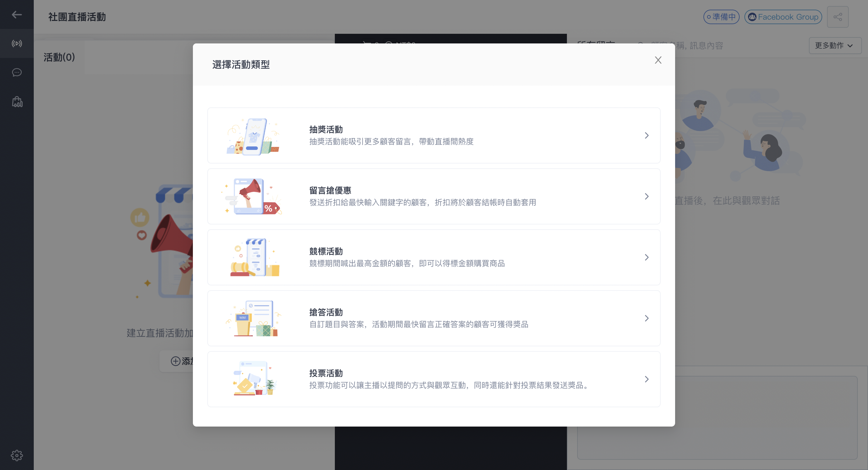Expand the 搶答活動 row chevron
The width and height of the screenshot is (868, 470).
point(646,318)
